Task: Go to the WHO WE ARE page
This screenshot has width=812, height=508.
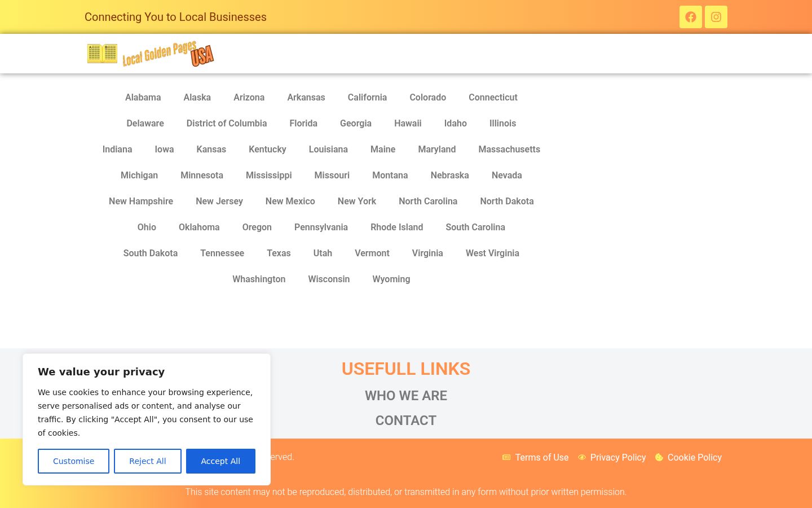Action: [x=406, y=396]
